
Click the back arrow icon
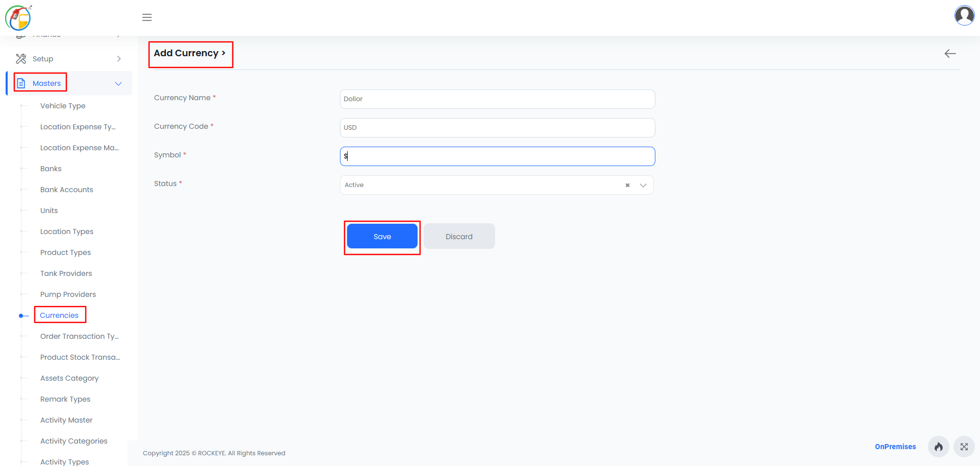[950, 54]
